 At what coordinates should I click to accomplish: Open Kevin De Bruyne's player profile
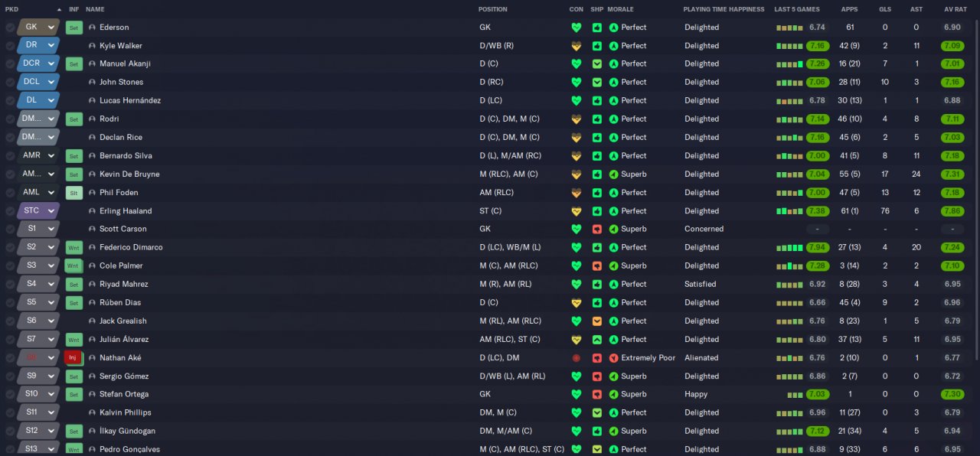pos(129,174)
